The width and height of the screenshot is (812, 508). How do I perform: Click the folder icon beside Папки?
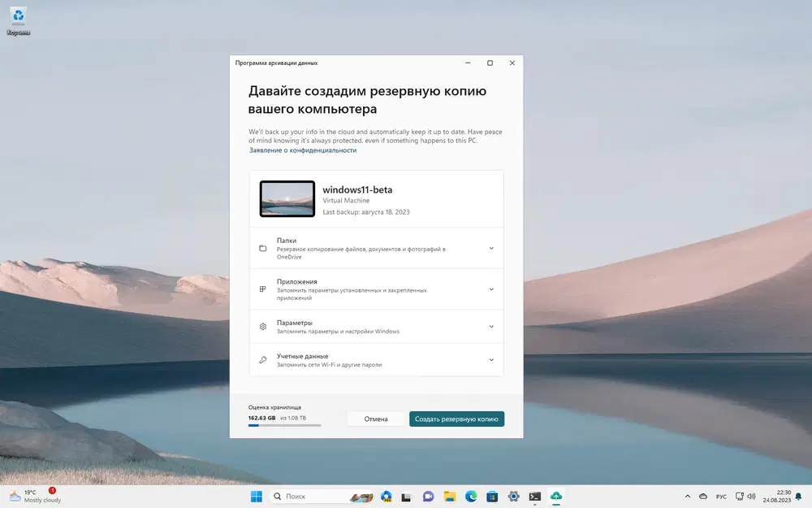263,248
